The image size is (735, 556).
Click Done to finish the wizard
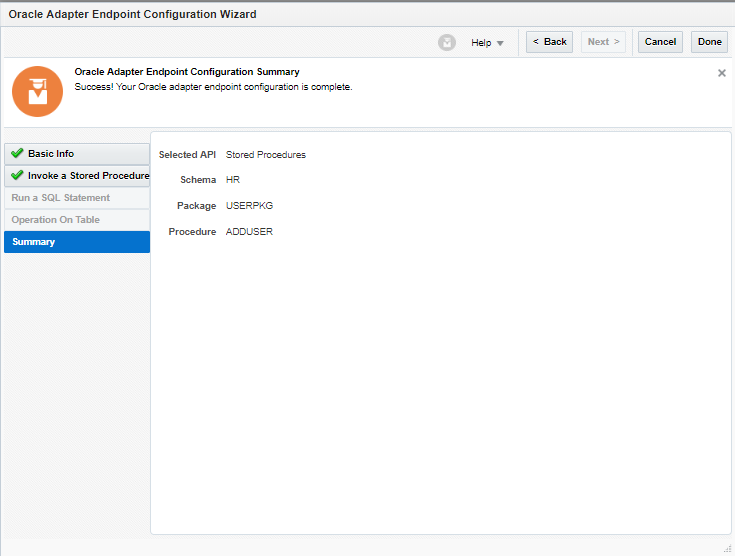pos(709,42)
